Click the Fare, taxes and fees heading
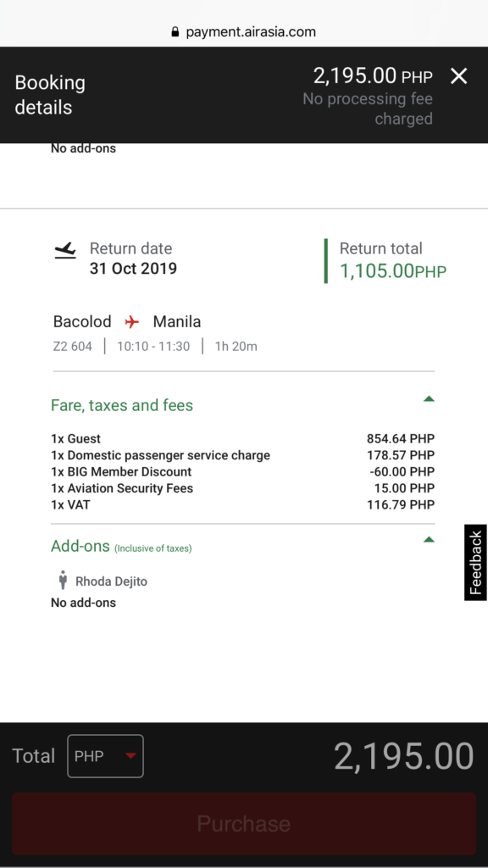The height and width of the screenshot is (868, 488). pyautogui.click(x=122, y=405)
